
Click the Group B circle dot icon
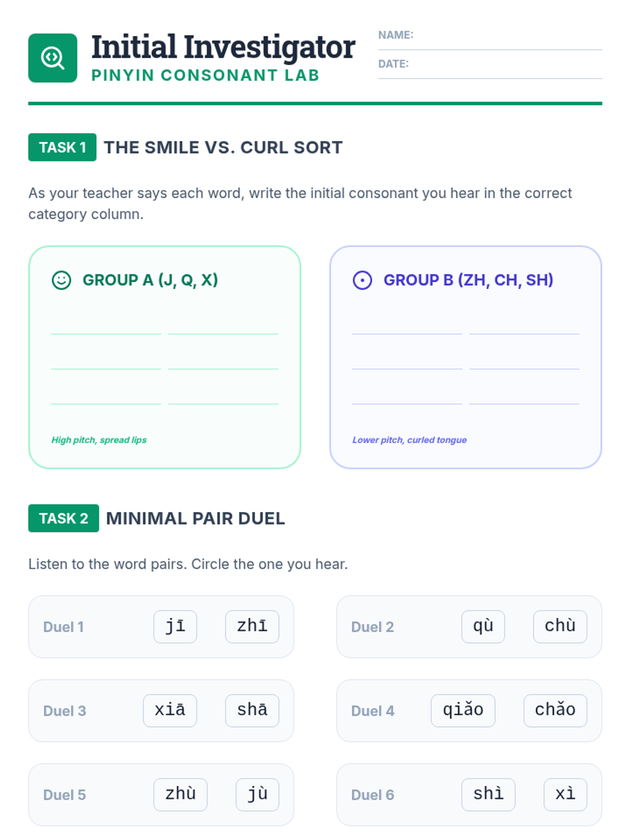coord(362,280)
